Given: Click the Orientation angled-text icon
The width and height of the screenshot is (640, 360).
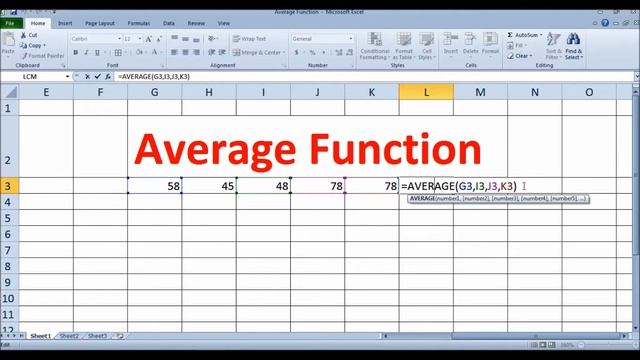Looking at the screenshot, I should 212,39.
